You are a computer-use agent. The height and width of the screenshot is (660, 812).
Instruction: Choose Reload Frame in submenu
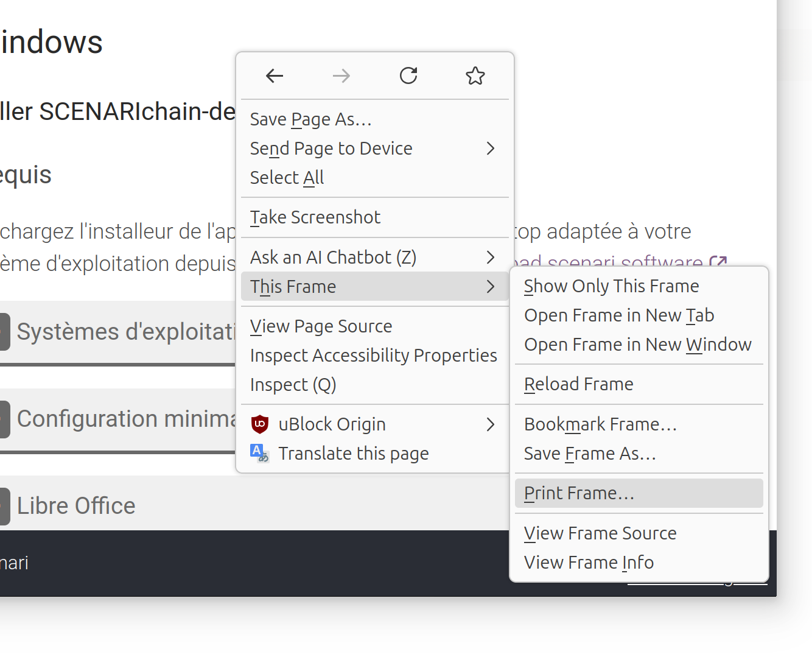(579, 384)
